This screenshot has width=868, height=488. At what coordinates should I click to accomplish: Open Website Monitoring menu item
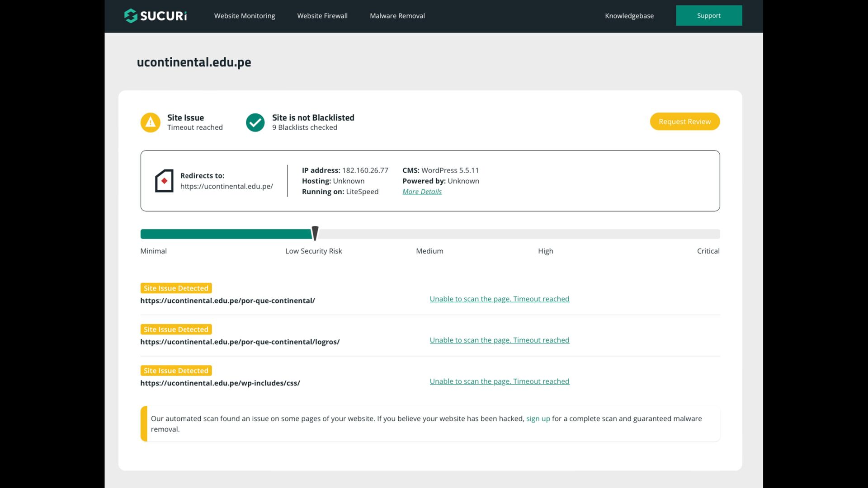coord(245,16)
